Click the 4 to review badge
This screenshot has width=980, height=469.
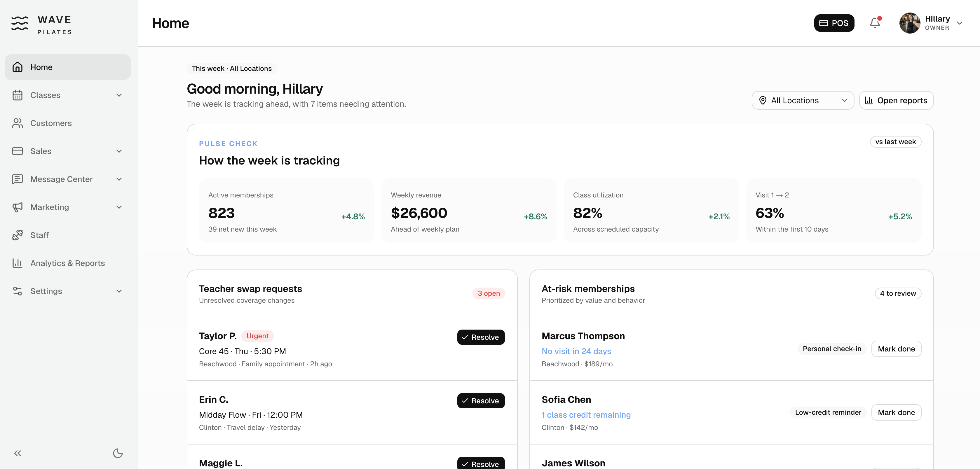898,293
